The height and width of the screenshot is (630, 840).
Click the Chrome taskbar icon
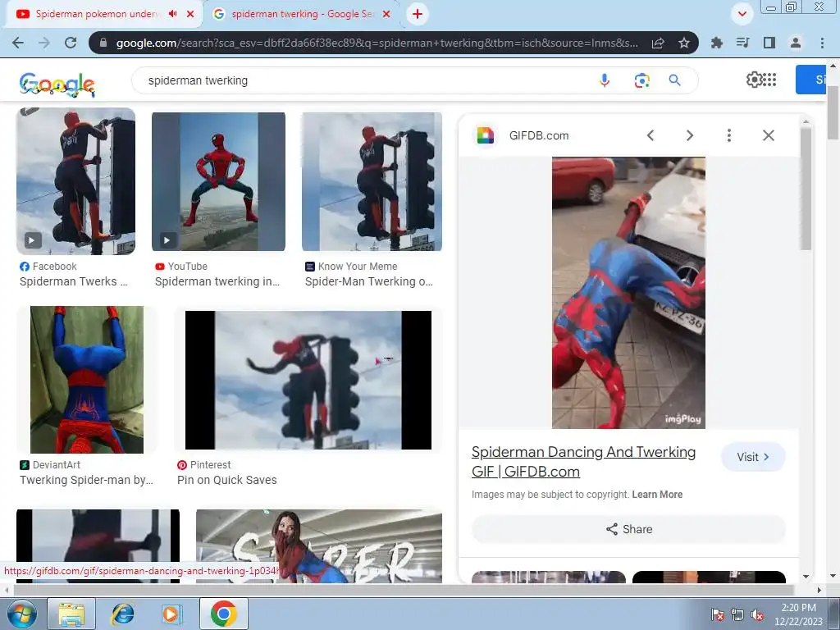(x=224, y=614)
